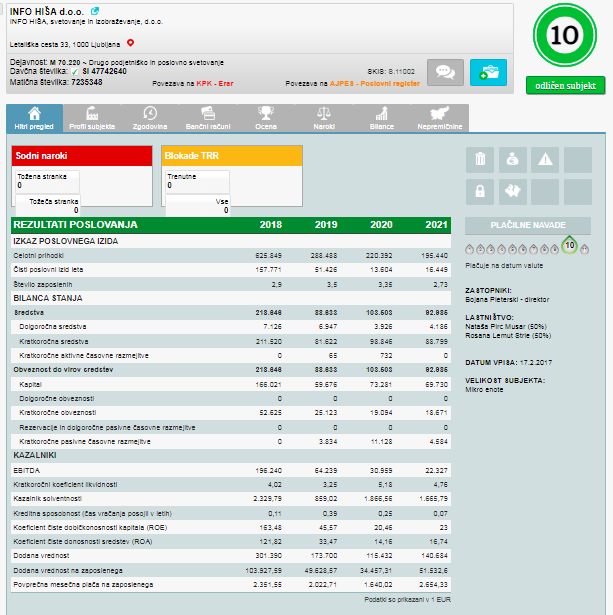The image size is (613, 615).
Task: Click the speech bubble comments button
Action: [444, 72]
